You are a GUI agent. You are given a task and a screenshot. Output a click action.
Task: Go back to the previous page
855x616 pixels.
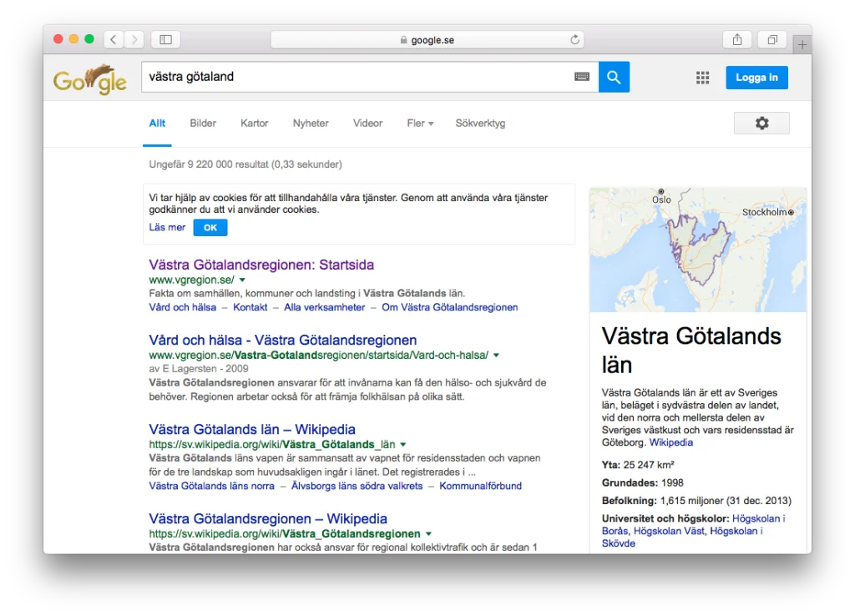113,39
